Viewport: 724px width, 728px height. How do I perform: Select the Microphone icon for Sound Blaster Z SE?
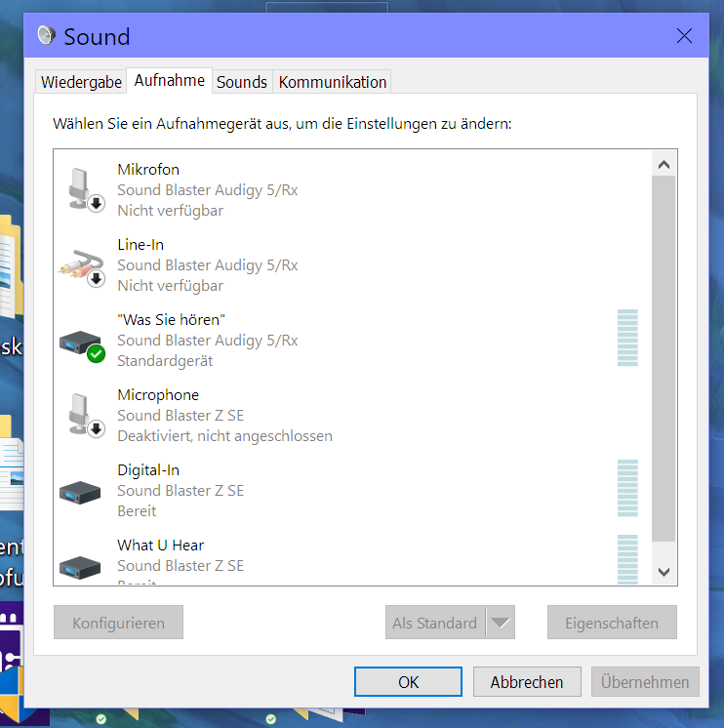86,415
